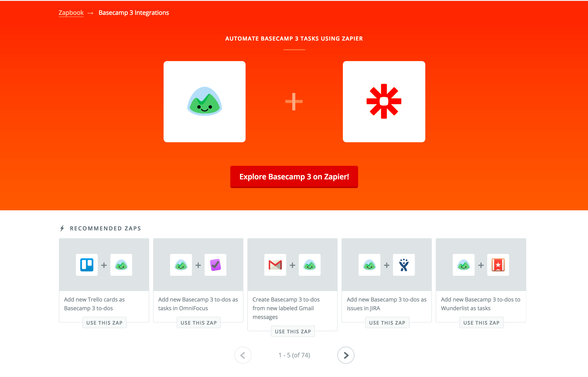This screenshot has height=377, width=588.
Task: Use This Zap for the JIRA card
Action: (x=387, y=323)
